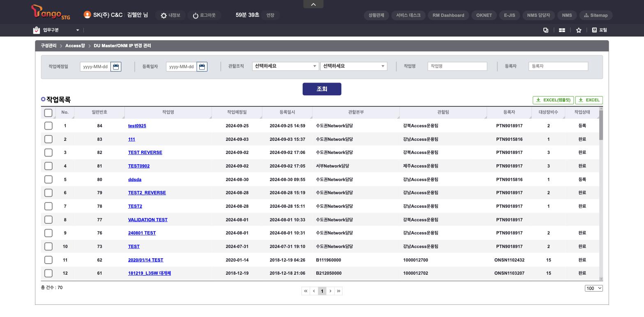Screen dimensions: 644x317
Task: Click the table's vertical scrollbar
Action: point(601,125)
